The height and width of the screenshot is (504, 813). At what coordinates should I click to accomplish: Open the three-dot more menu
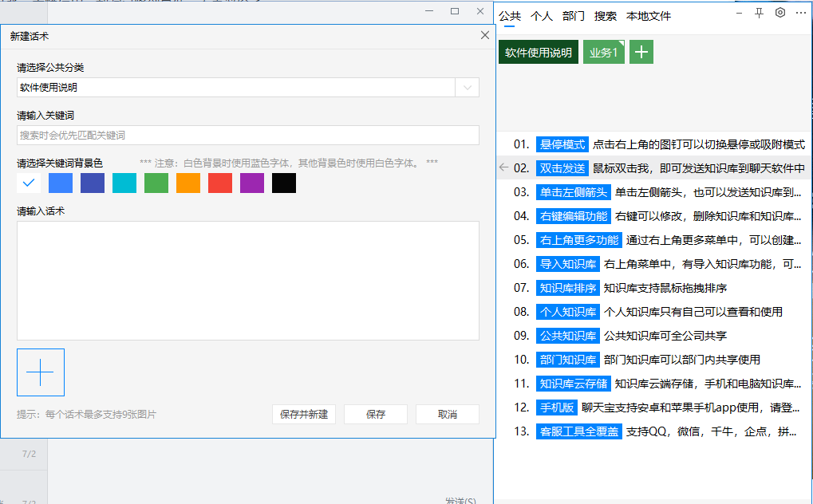pyautogui.click(x=800, y=13)
